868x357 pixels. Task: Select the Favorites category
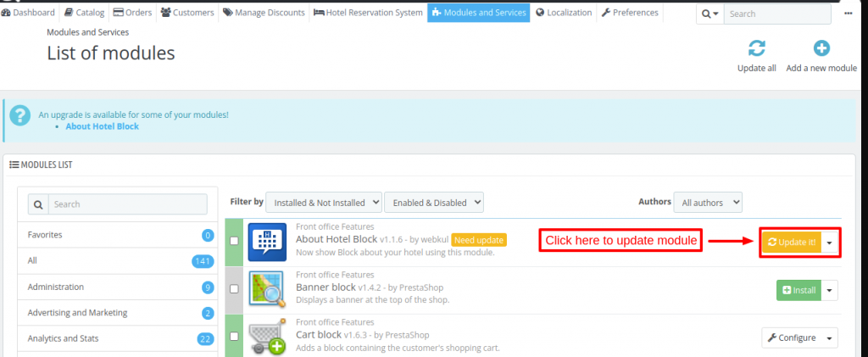[x=117, y=235]
